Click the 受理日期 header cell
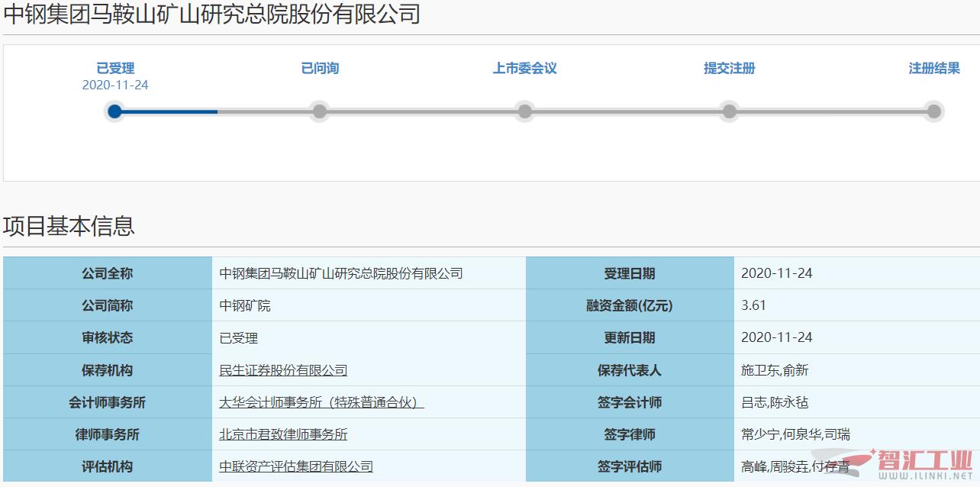The height and width of the screenshot is (487, 980). 630,273
